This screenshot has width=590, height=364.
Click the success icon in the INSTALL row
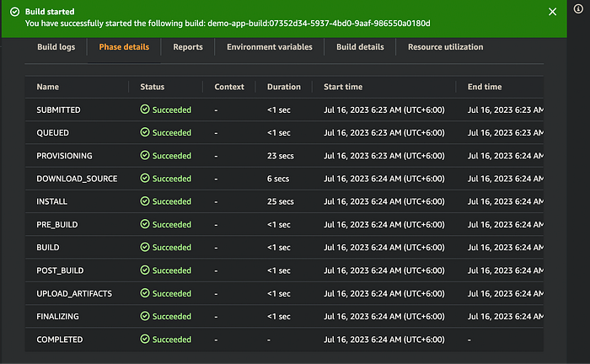click(x=145, y=201)
